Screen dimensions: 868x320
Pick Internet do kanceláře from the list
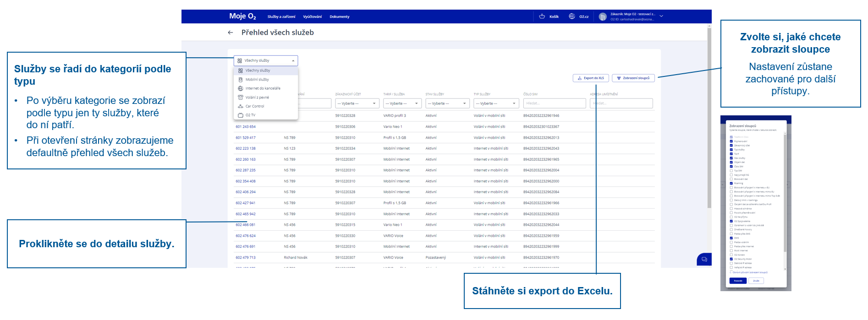pyautogui.click(x=263, y=88)
